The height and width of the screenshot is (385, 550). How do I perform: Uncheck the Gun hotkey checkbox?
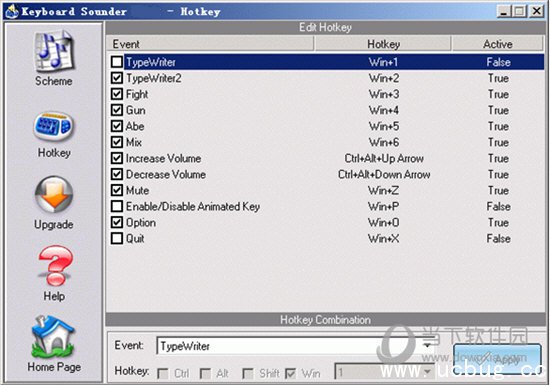click(x=116, y=110)
